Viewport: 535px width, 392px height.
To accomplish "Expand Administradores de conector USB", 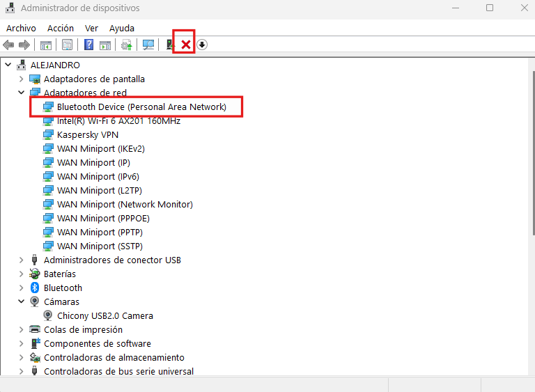I will [21, 260].
